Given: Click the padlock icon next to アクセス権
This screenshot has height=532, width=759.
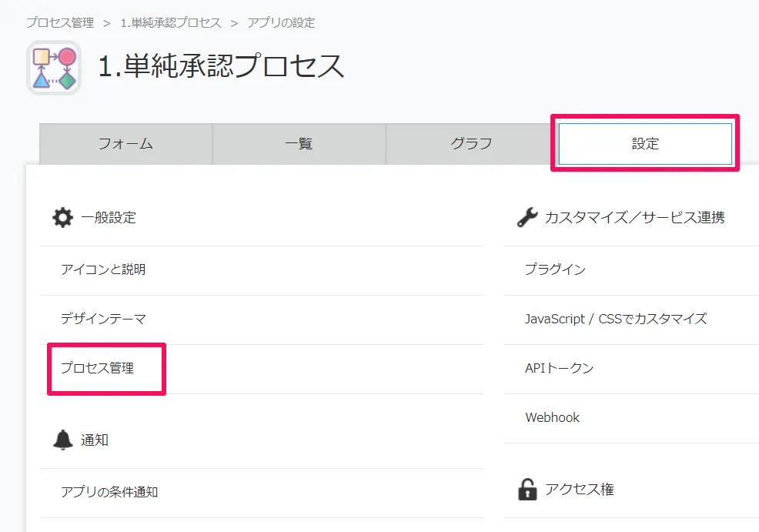Looking at the screenshot, I should click(x=527, y=489).
